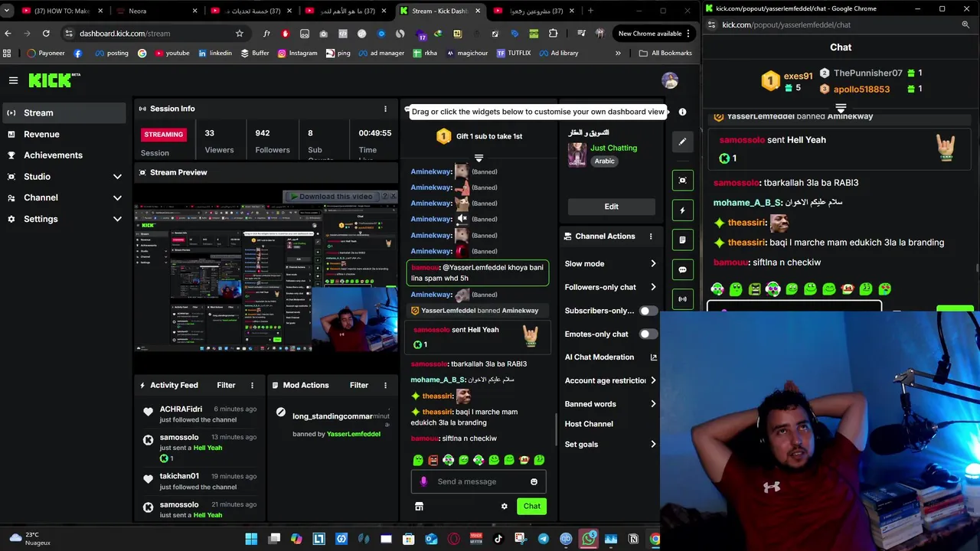980x551 pixels.
Task: Open Slow mode options
Action: (610, 264)
